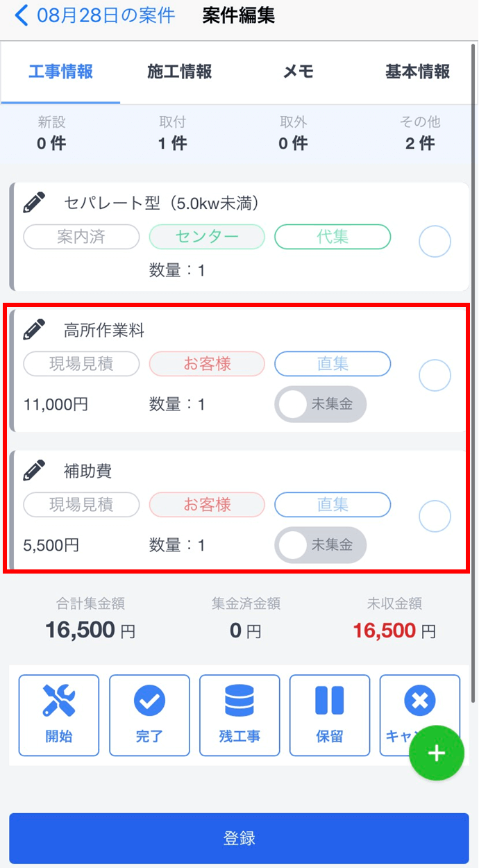479x868 pixels.
Task: Tap the edit pencil for 高所作業料
Action: [x=34, y=330]
